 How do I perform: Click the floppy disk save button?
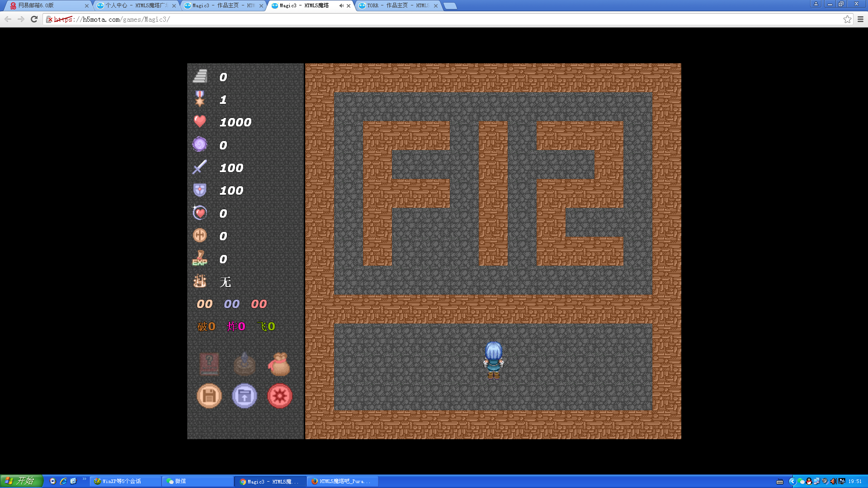209,396
